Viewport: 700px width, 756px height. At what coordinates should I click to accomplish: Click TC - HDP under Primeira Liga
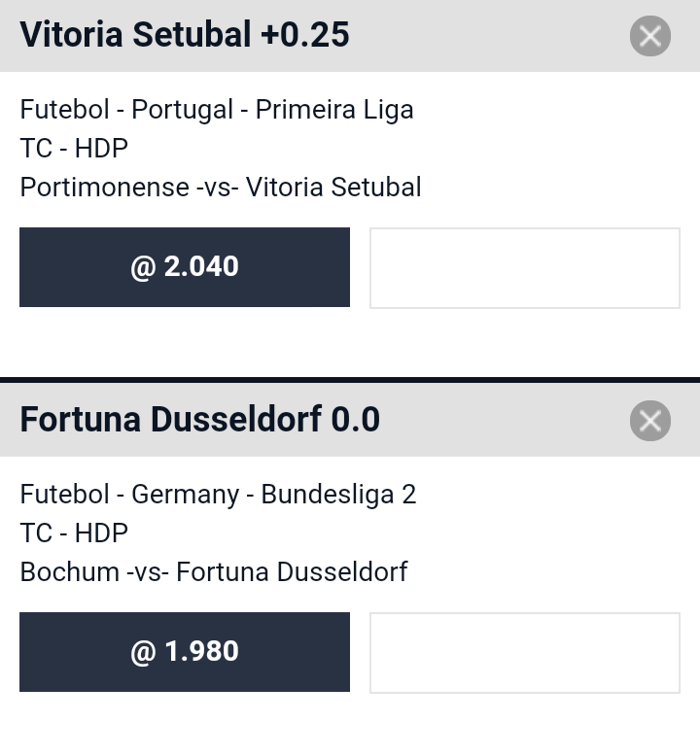74,149
